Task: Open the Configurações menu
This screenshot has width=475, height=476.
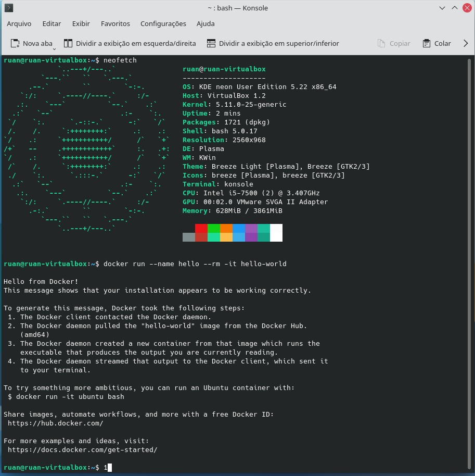Action: (x=163, y=23)
